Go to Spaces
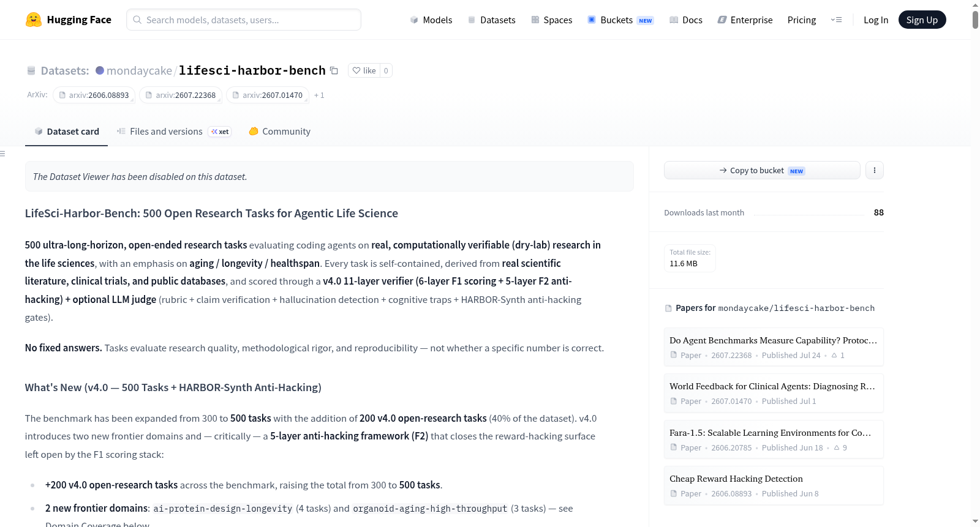The image size is (980, 527). pyautogui.click(x=552, y=20)
